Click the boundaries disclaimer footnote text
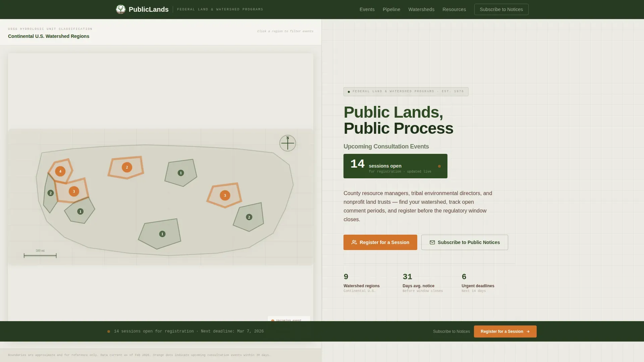Viewport: 644px width, 362px height. coord(139,355)
